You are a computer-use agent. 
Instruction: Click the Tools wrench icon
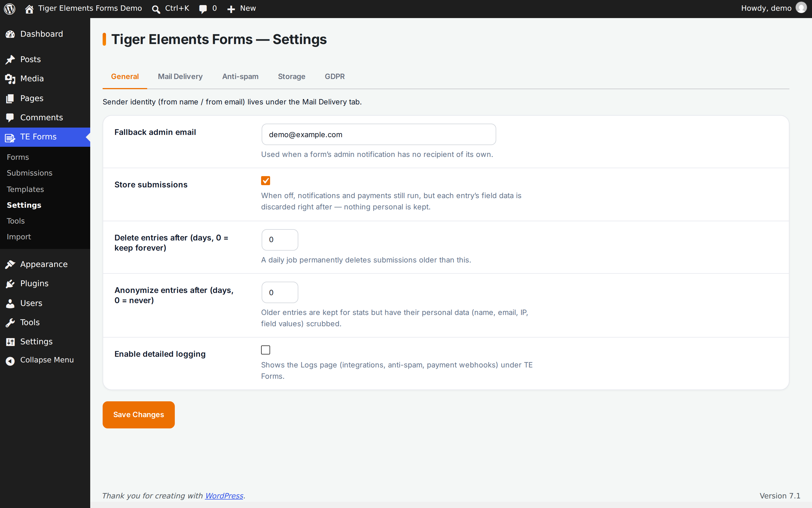(x=10, y=323)
